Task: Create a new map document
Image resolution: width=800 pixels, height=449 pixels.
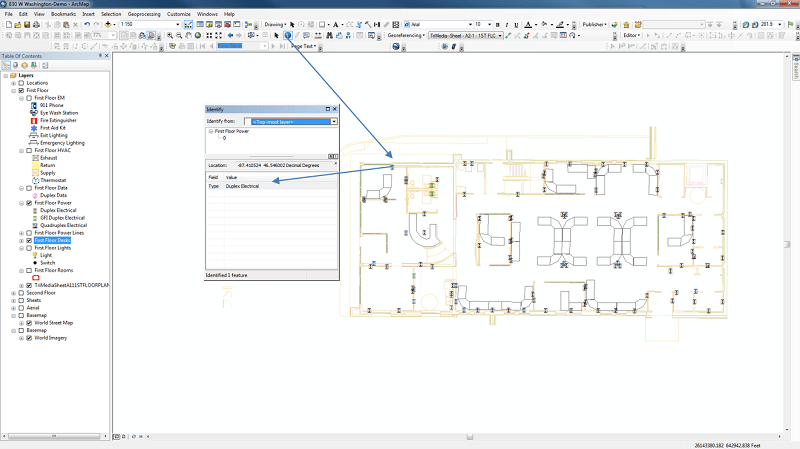Action: (9, 24)
